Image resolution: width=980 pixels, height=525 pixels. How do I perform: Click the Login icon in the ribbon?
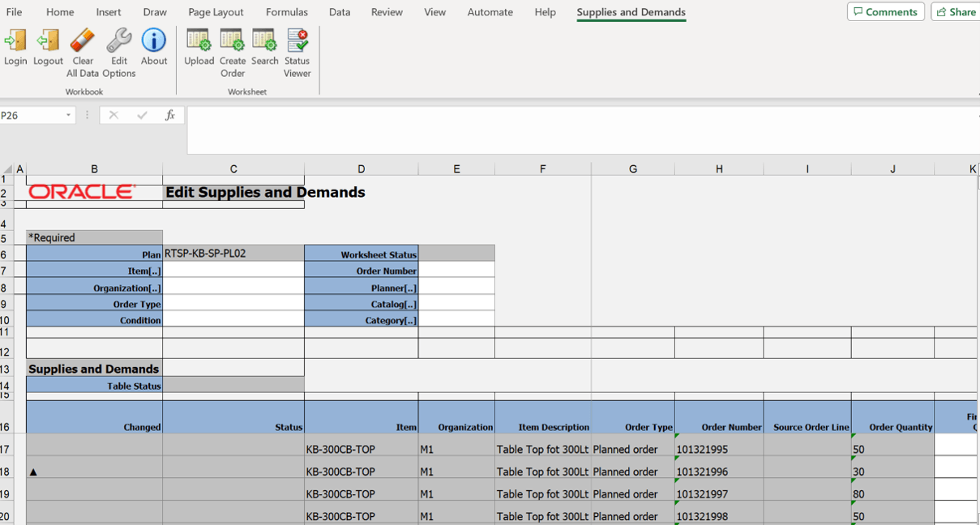pyautogui.click(x=15, y=41)
